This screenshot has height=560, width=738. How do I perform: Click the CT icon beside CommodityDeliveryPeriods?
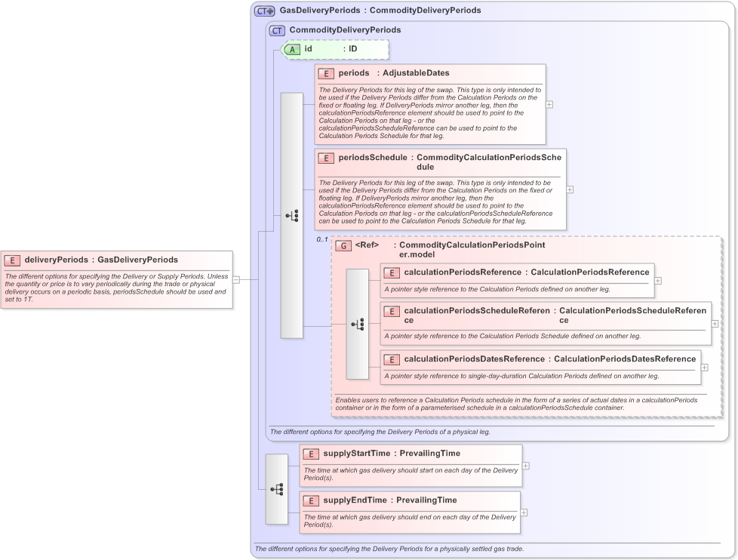pyautogui.click(x=277, y=31)
